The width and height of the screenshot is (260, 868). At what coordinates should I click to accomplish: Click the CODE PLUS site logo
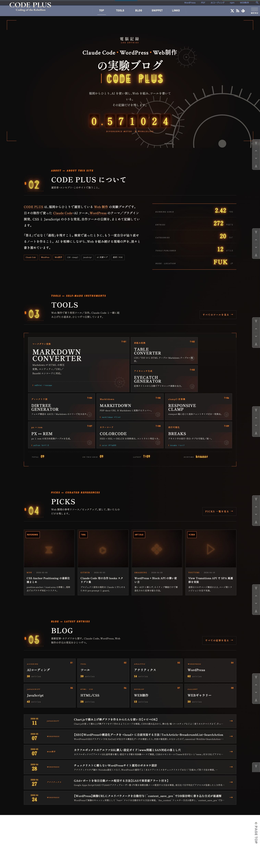click(30, 6)
